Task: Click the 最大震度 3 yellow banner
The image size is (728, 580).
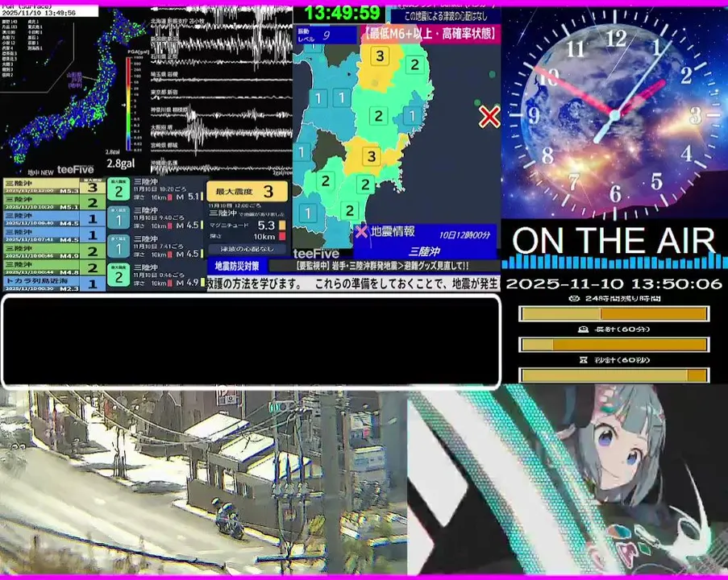Action: (x=247, y=191)
